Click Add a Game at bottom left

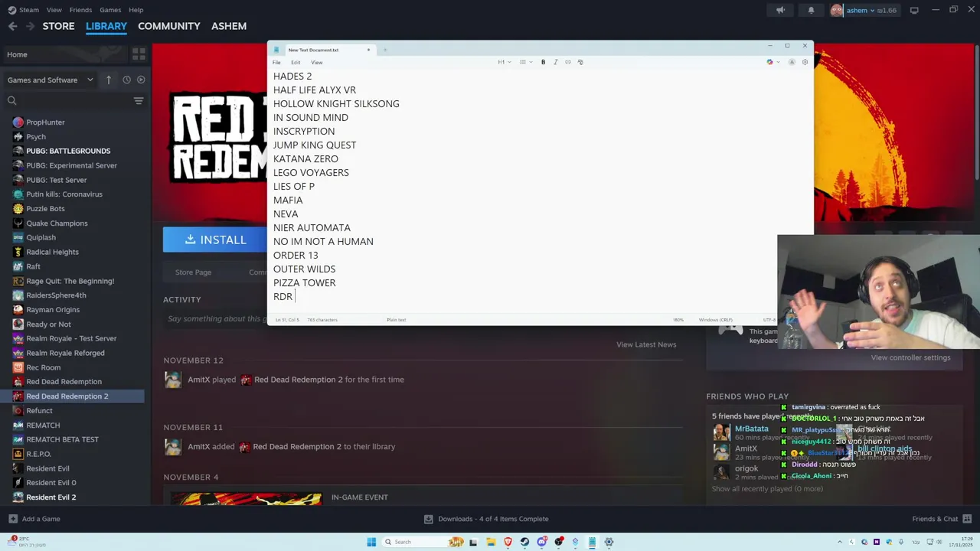point(34,519)
